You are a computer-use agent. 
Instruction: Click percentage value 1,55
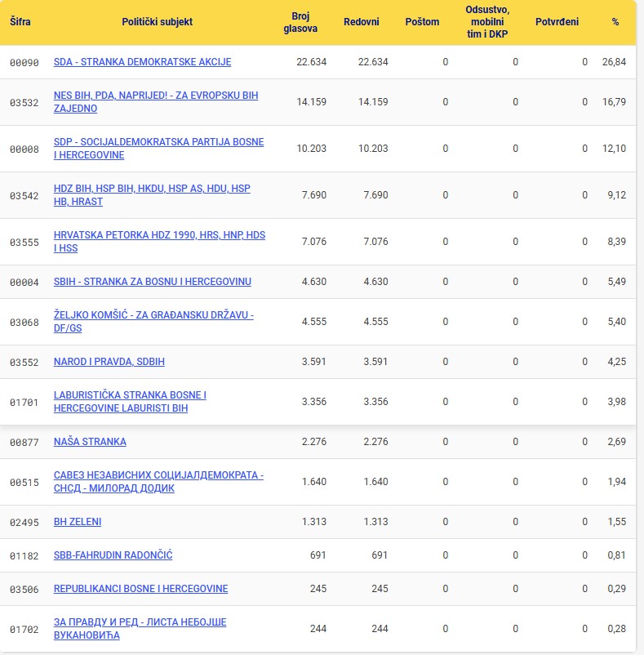617,522
